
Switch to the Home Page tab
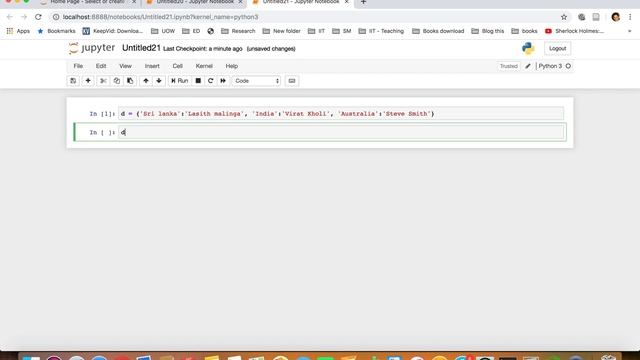pos(88,2)
